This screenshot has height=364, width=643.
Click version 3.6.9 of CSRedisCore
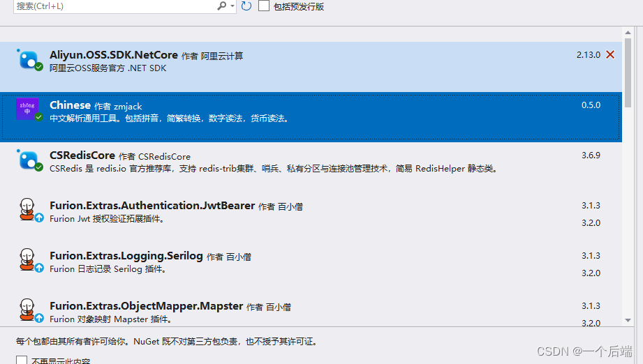(x=591, y=156)
